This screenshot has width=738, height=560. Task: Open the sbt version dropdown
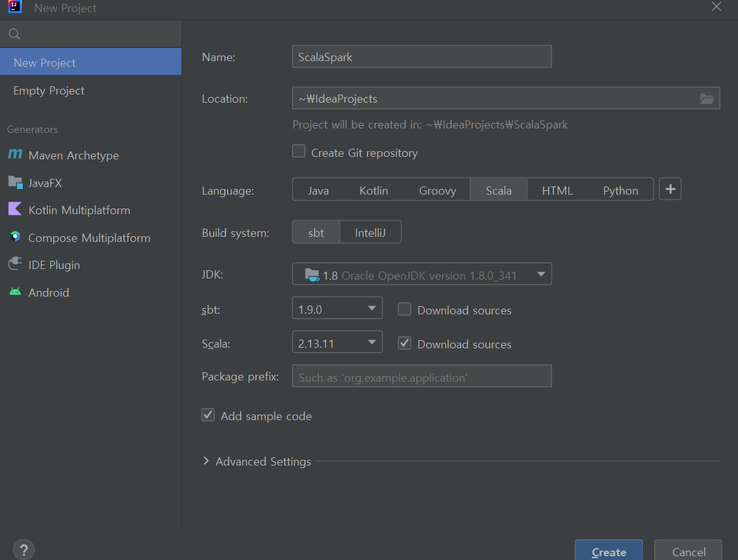[x=337, y=308]
